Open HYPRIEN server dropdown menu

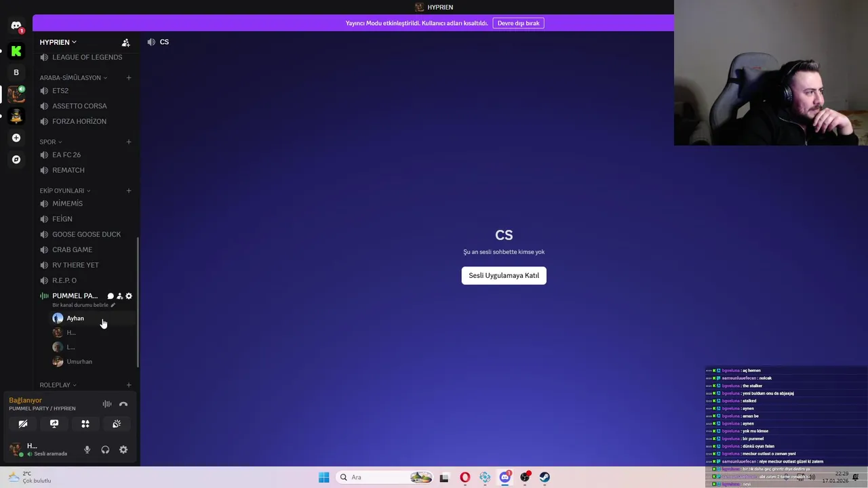pyautogui.click(x=58, y=42)
